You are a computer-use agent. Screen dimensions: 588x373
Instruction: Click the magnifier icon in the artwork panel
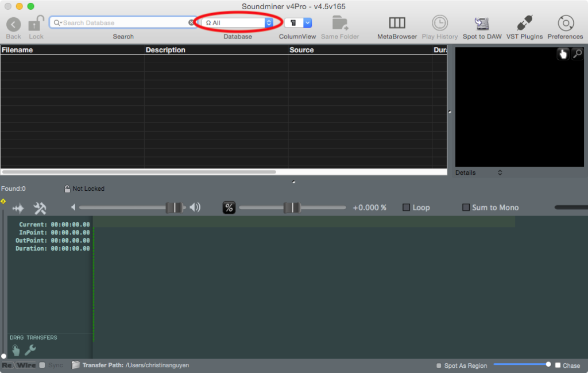coord(578,54)
